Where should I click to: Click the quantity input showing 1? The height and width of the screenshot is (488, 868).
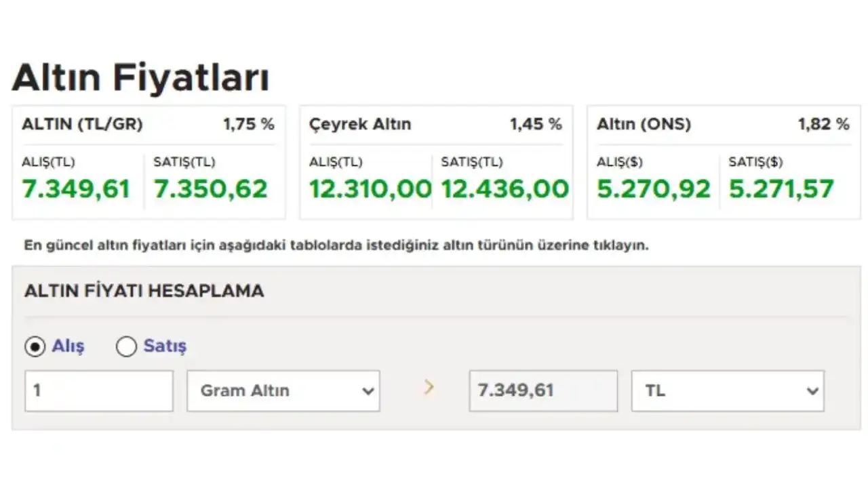[x=98, y=390]
